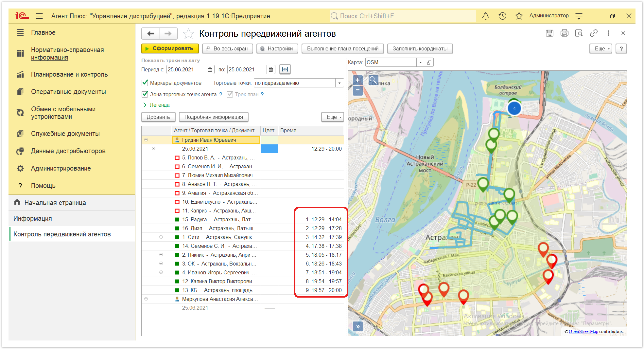The width and height of the screenshot is (644, 349).
Task: Click the cluster marker numbered 4
Action: point(514,108)
